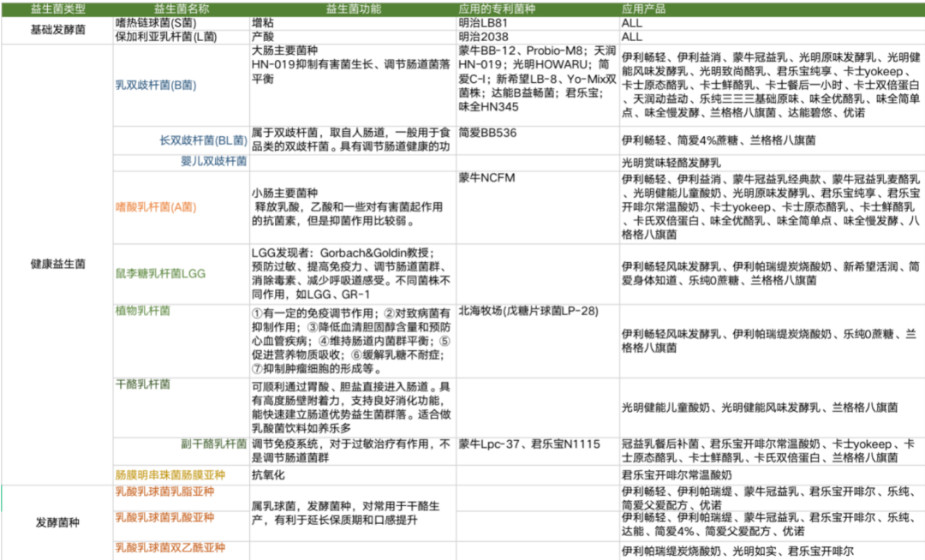Image resolution: width=925 pixels, height=560 pixels.
Task: Select the 北海牧场(戊糖片球菌LP-28) cell
Action: click(537, 341)
